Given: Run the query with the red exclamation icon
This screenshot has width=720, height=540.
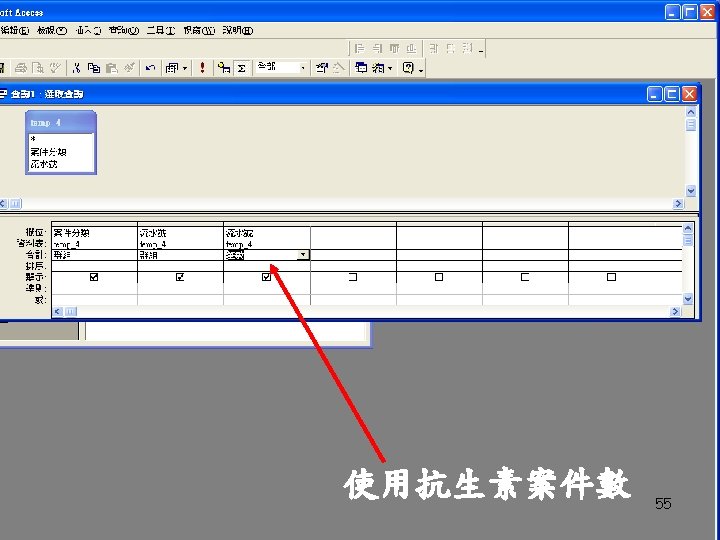Looking at the screenshot, I should [202, 68].
